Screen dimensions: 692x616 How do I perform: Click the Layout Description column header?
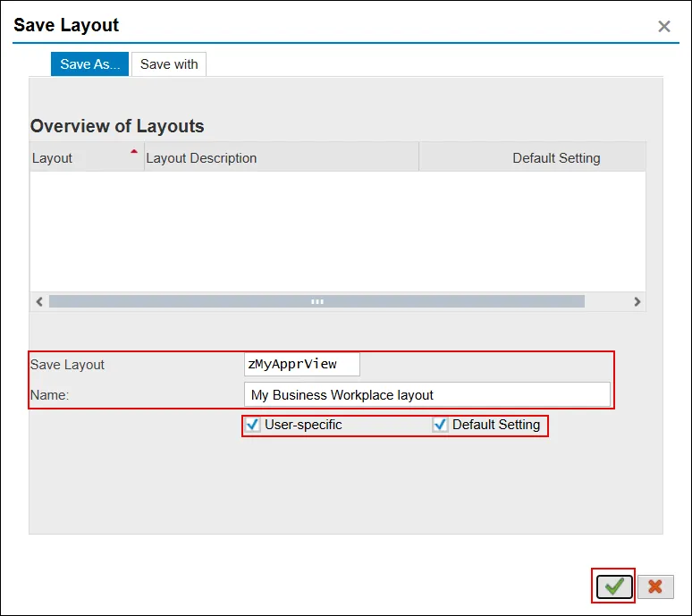point(201,158)
